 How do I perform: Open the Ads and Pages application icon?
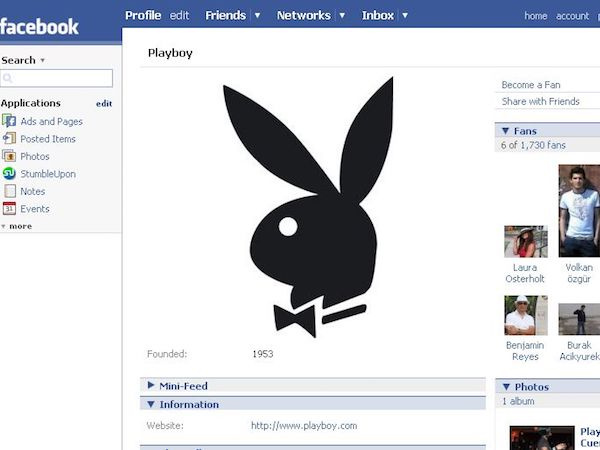coord(9,121)
